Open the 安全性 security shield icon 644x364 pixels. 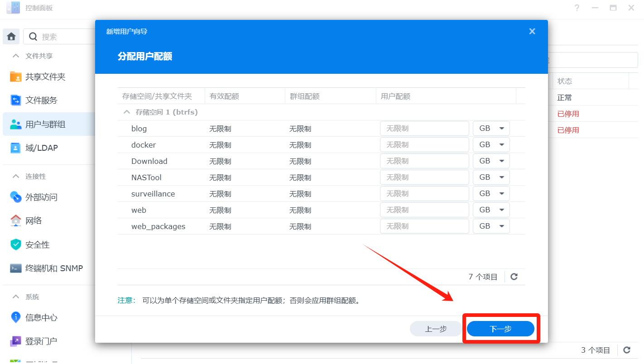[16, 244]
